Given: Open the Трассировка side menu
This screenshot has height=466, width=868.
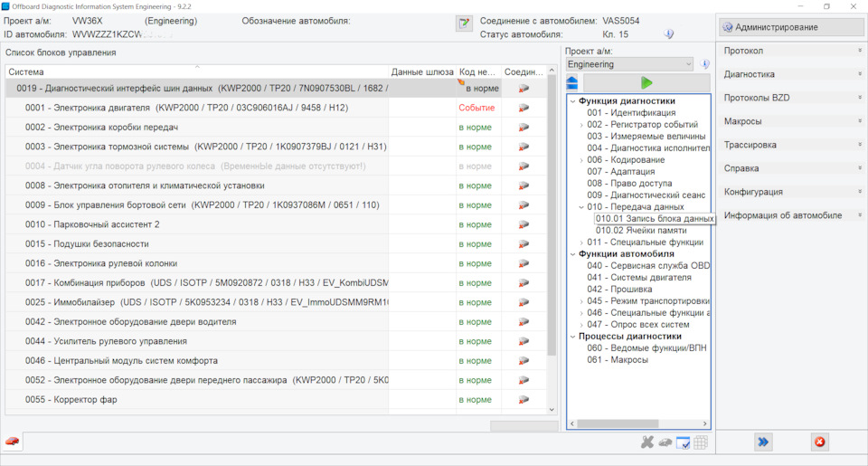Looking at the screenshot, I should [792, 145].
